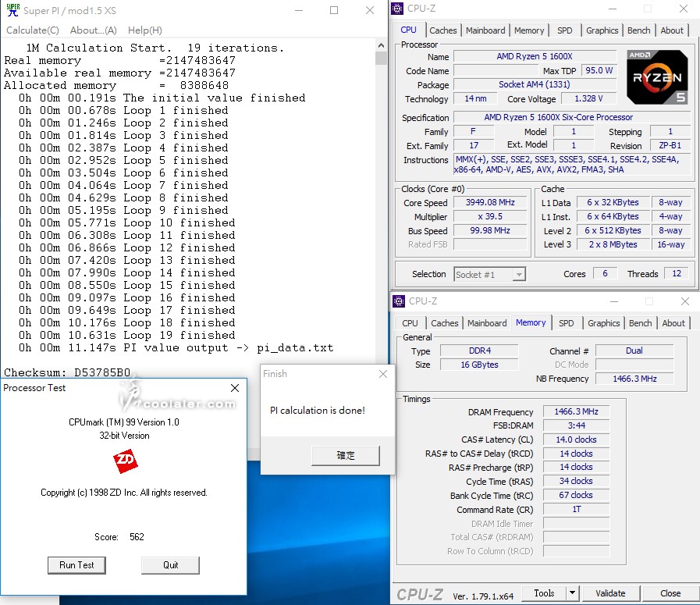700x605 pixels.
Task: Click the AMD Ryzen 5 processor logo
Action: (657, 77)
